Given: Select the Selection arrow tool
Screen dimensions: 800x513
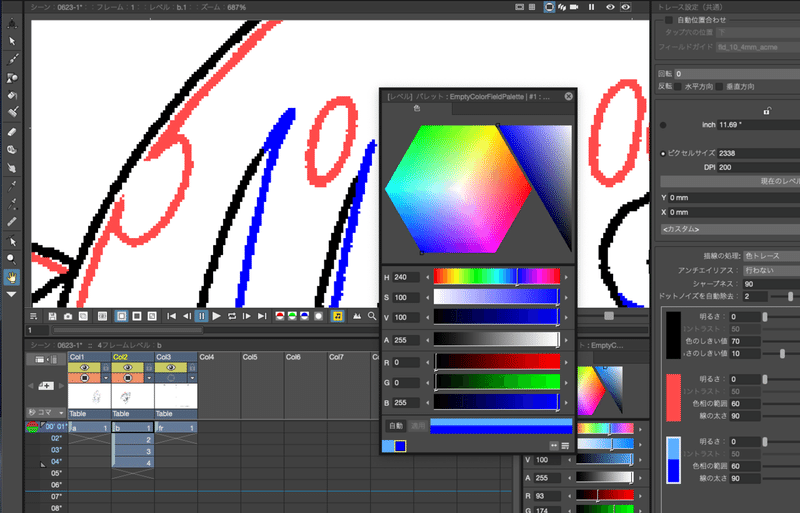Looking at the screenshot, I should click(x=12, y=41).
